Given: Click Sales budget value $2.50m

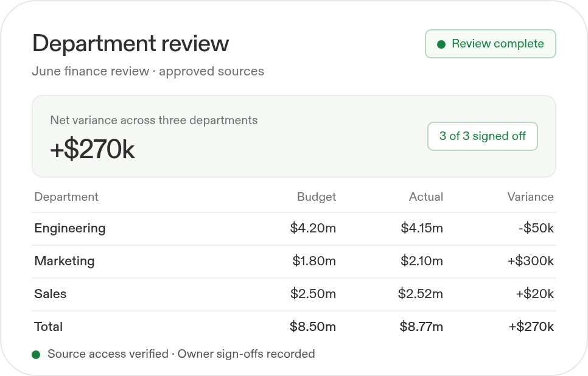Looking at the screenshot, I should coord(313,294).
